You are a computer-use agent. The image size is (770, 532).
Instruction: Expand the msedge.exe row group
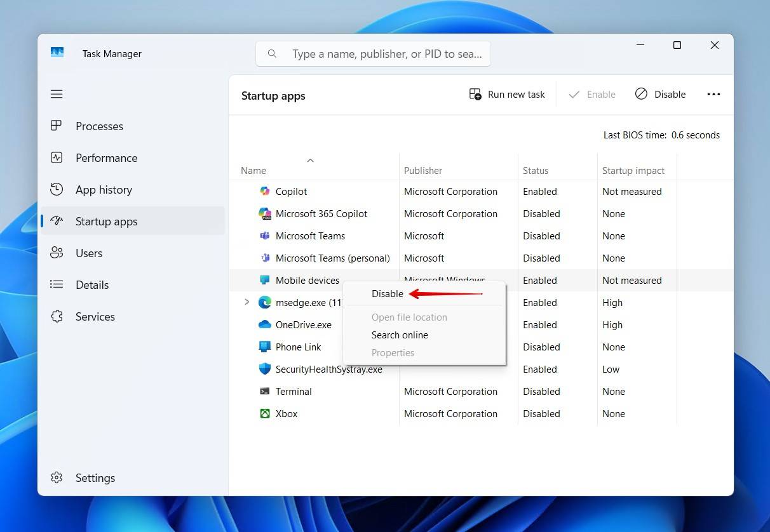[247, 302]
